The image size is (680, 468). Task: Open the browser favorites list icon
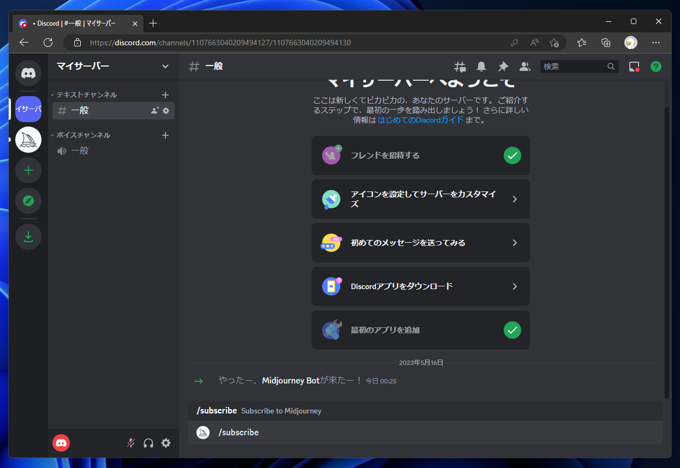582,43
